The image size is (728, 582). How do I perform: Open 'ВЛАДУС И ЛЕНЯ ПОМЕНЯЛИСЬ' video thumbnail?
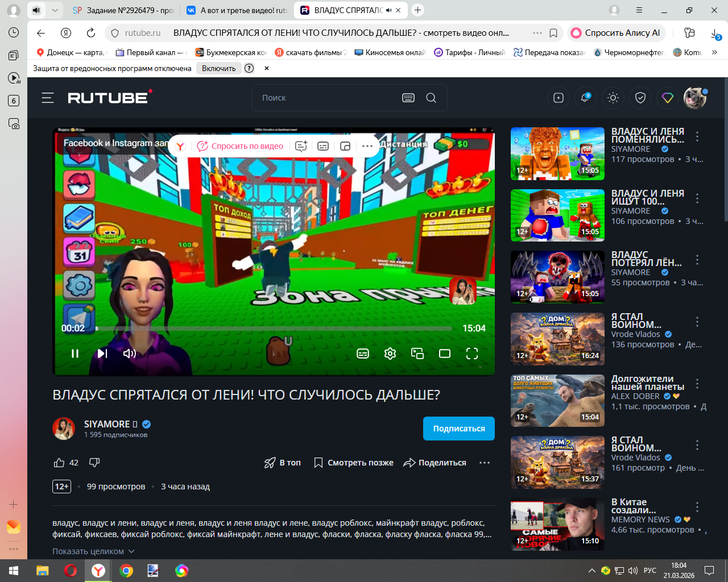[557, 153]
